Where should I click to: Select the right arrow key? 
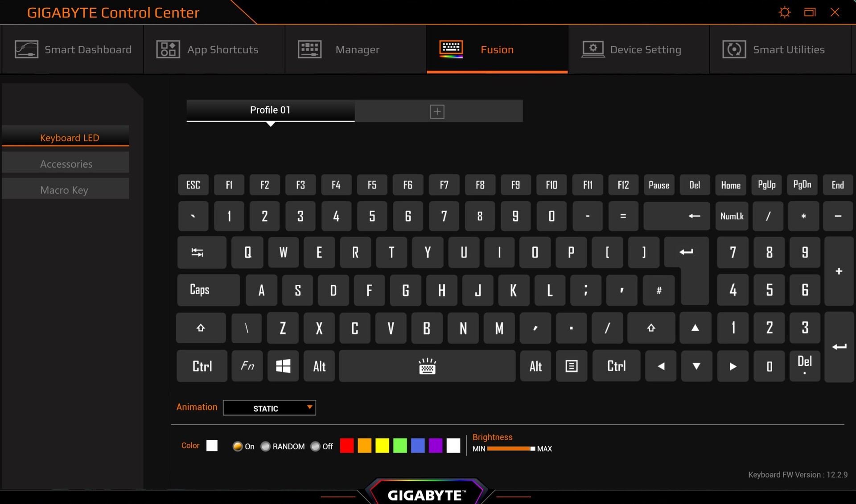(733, 366)
